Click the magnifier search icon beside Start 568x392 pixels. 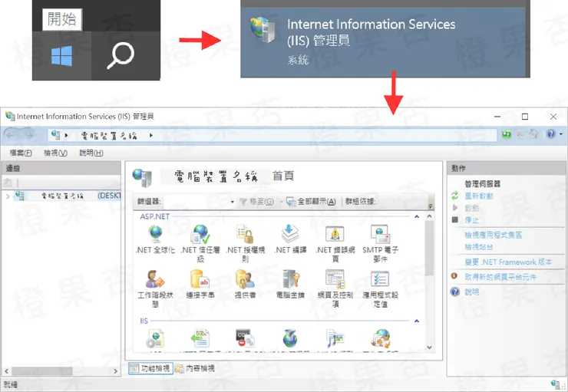coord(121,56)
